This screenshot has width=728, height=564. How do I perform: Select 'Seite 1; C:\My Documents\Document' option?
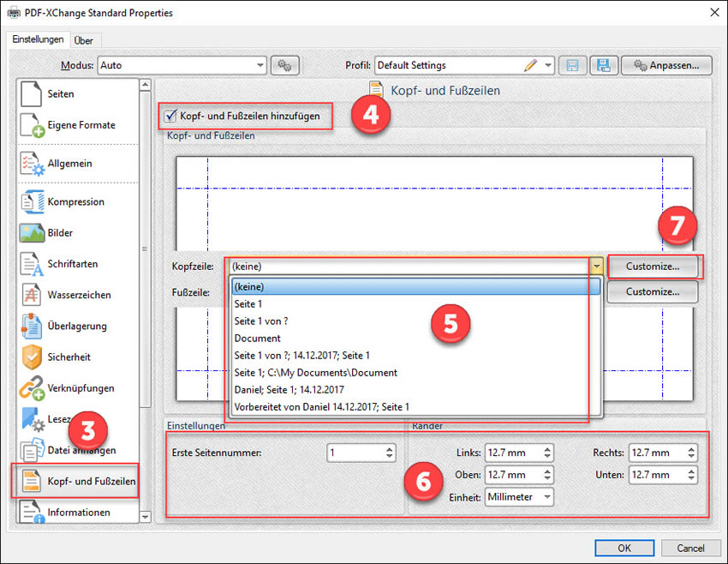coord(416,373)
